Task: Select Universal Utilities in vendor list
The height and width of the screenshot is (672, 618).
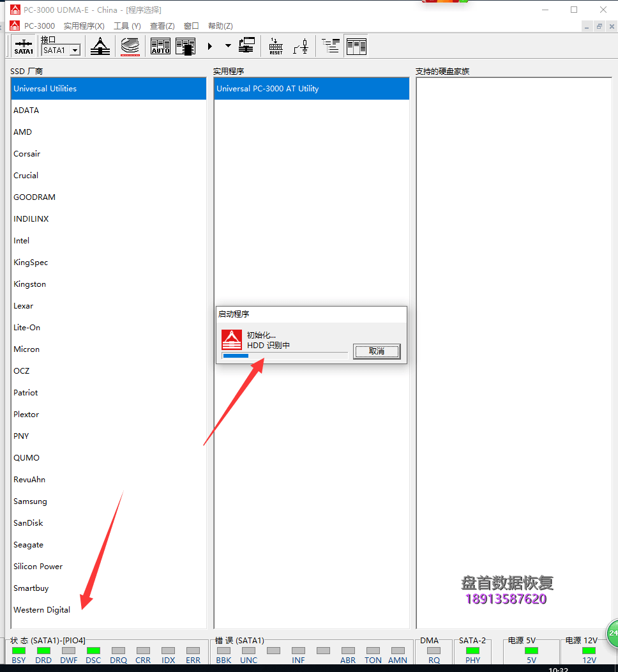Action: point(109,89)
